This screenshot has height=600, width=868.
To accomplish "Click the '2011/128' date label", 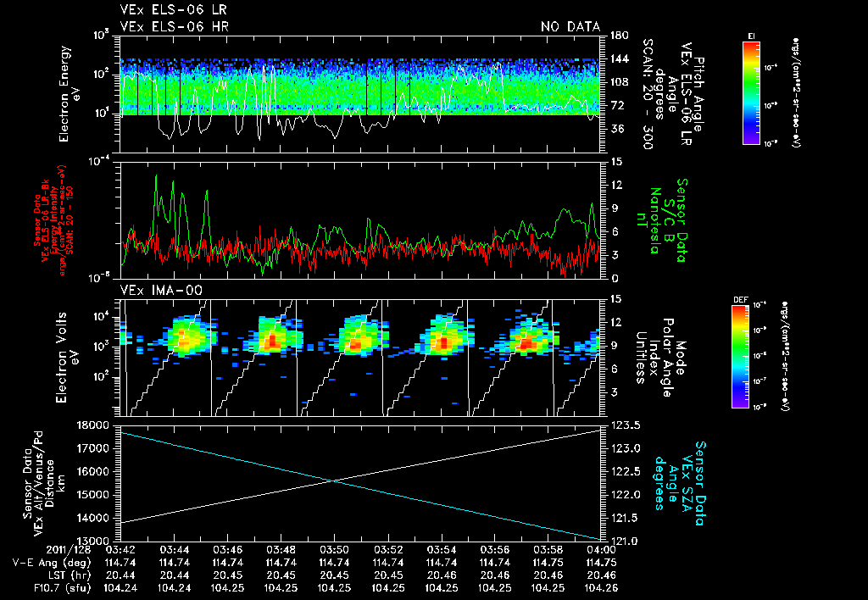I will (68, 550).
